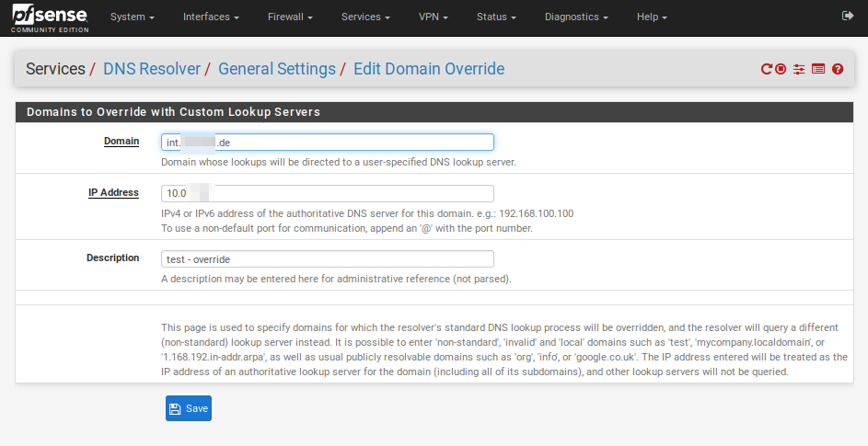This screenshot has width=868, height=446.
Task: Open the Interfaces dropdown menu
Action: [211, 17]
